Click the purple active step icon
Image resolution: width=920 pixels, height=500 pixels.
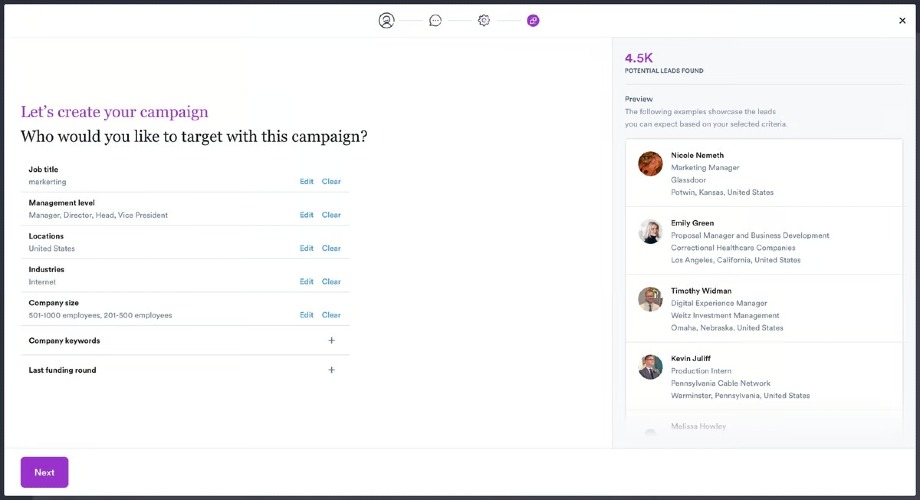click(533, 21)
